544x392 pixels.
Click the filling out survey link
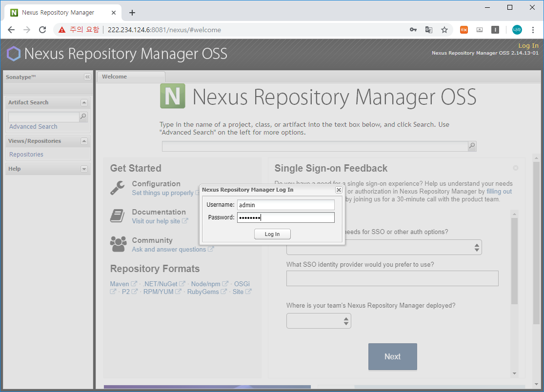coord(499,191)
